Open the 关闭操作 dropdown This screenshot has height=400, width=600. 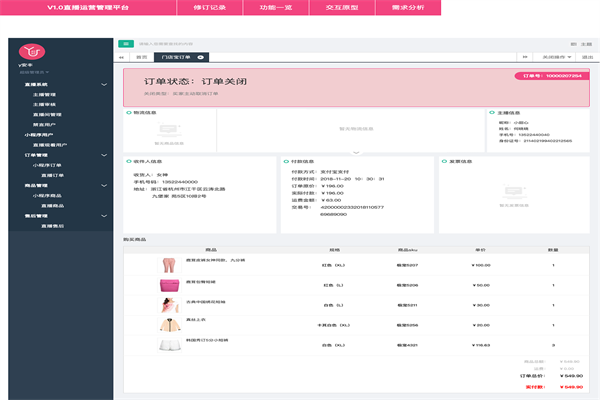[557, 57]
